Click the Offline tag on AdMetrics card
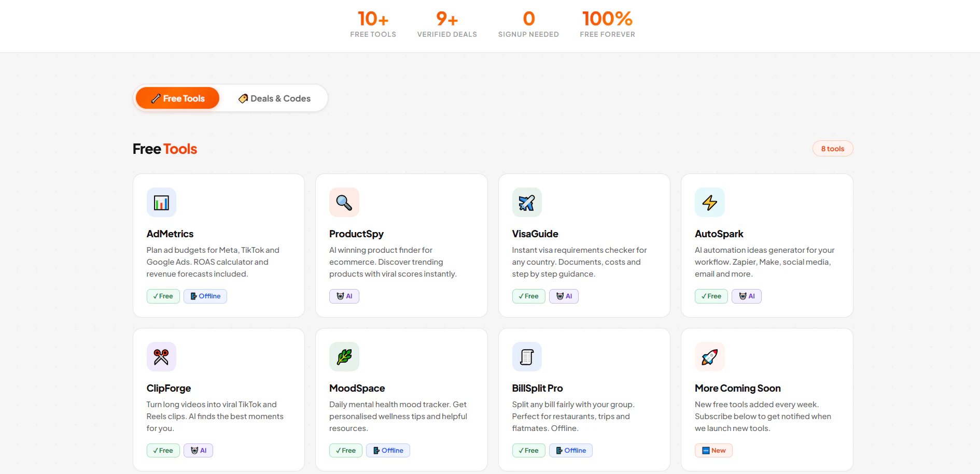Viewport: 980px width, 474px height. pyautogui.click(x=205, y=296)
